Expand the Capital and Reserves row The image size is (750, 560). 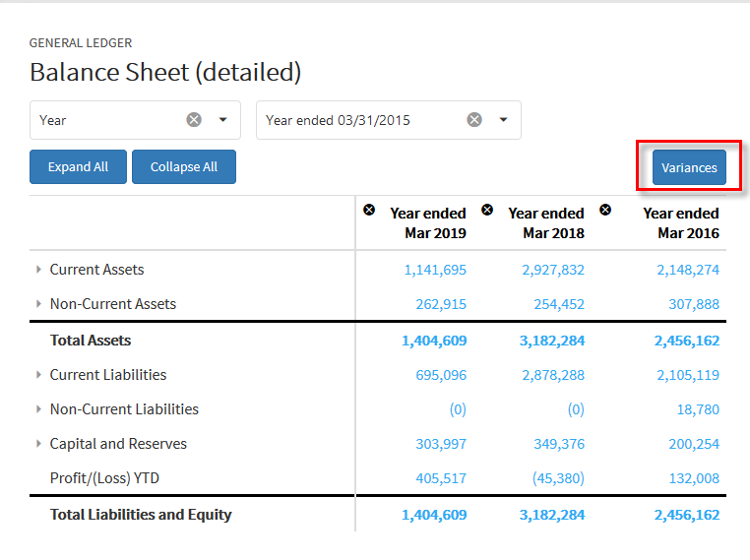(38, 443)
